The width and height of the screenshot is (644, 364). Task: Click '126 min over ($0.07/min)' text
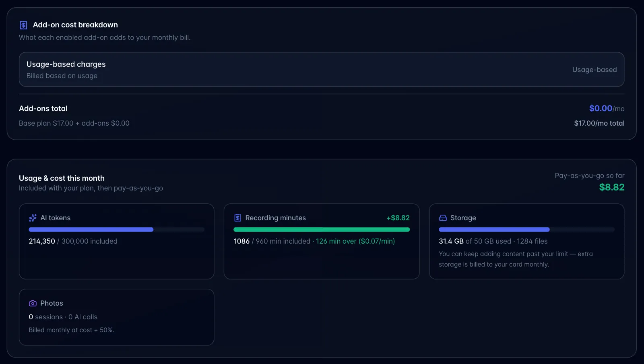coord(355,241)
